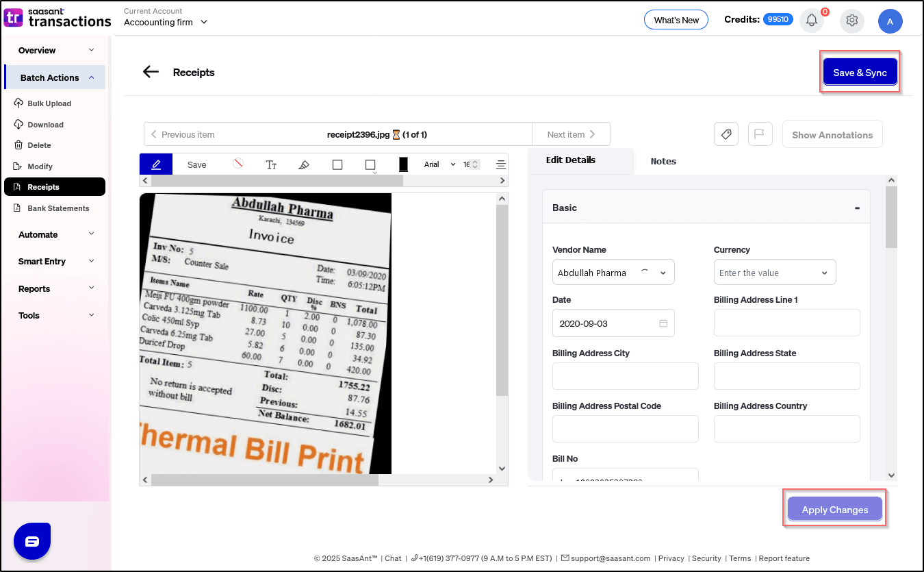The width and height of the screenshot is (924, 572).
Task: Collapse the Basic section
Action: click(857, 208)
